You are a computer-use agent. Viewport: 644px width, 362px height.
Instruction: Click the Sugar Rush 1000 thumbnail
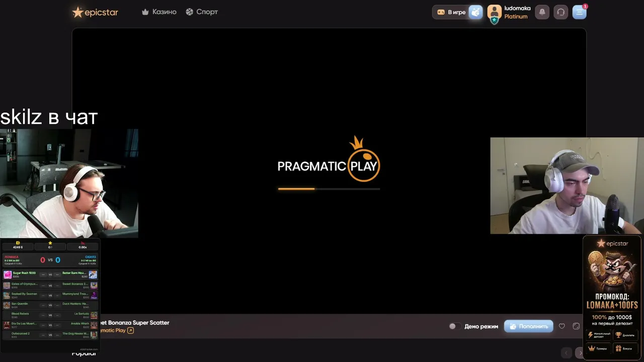(x=8, y=275)
